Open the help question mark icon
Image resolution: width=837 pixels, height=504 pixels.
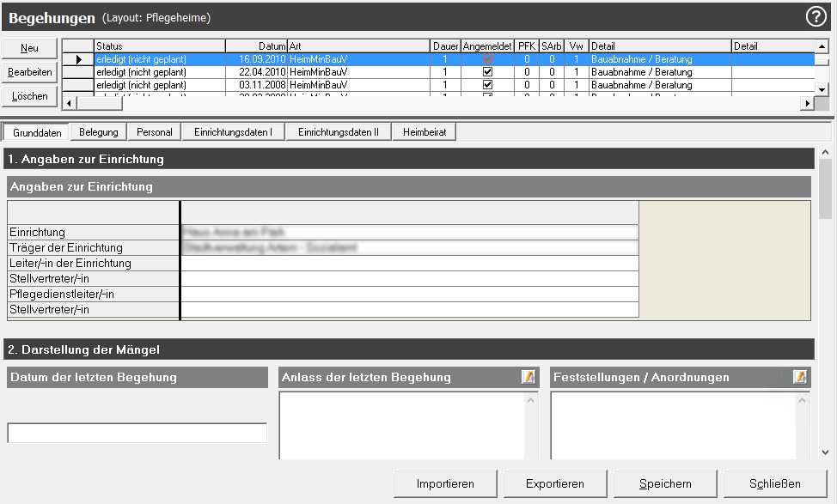point(815,16)
